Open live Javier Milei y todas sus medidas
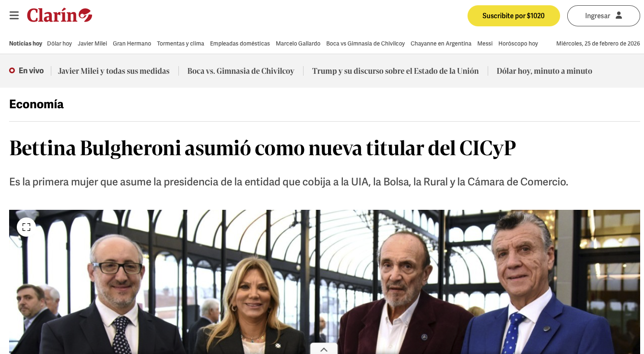Image resolution: width=644 pixels, height=354 pixels. (x=114, y=71)
